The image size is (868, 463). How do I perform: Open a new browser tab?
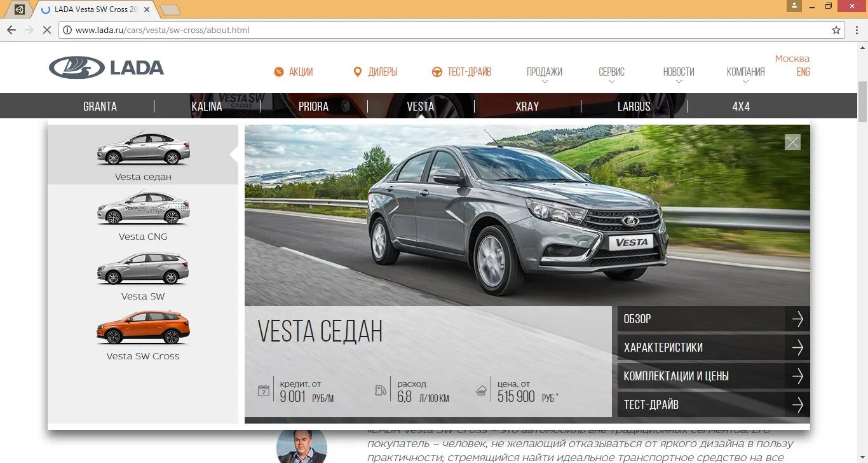[170, 10]
